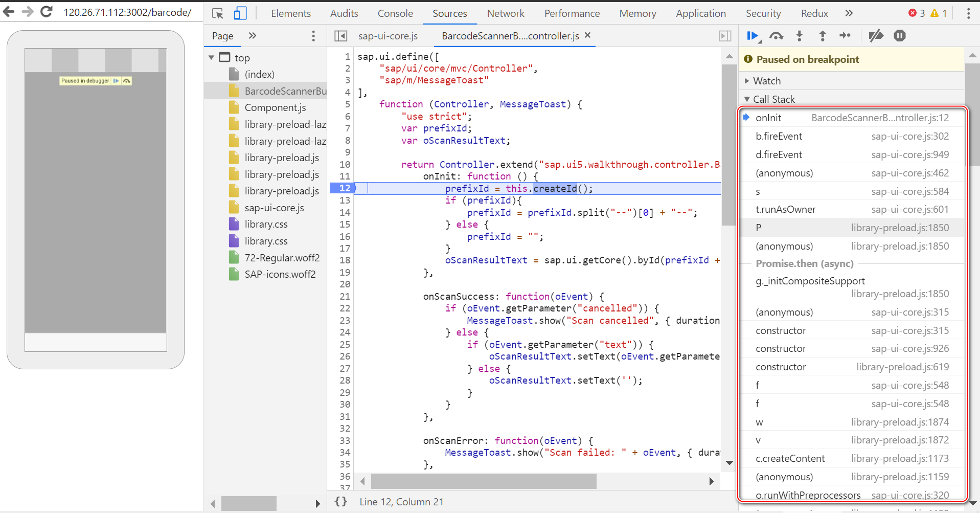Click the red error count icon
Image resolution: width=980 pixels, height=513 pixels.
tap(913, 13)
